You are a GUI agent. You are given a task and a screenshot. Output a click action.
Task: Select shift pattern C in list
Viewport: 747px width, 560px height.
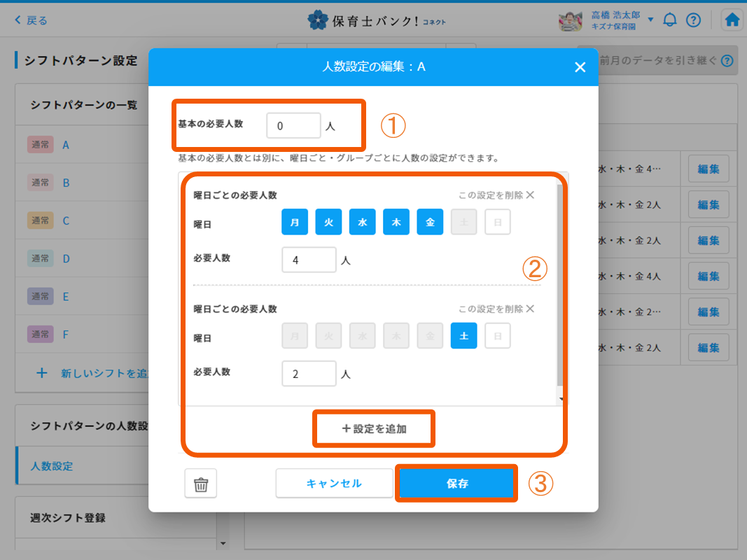click(x=66, y=221)
